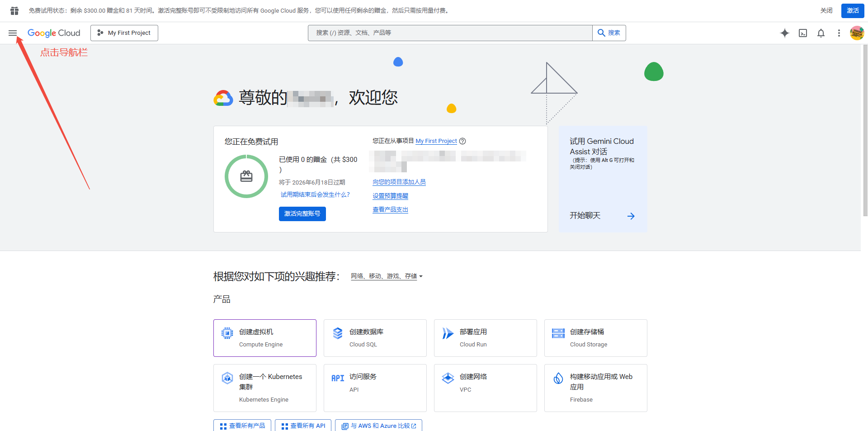Click the trial credit progress ring
The width and height of the screenshot is (868, 431).
pos(246,176)
